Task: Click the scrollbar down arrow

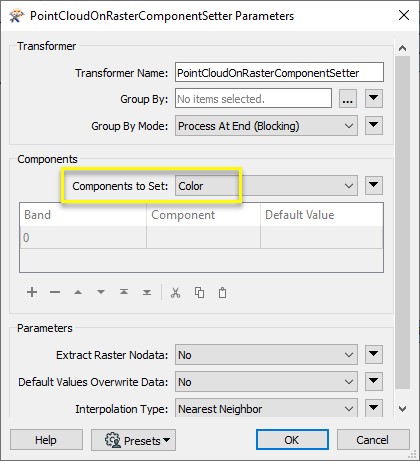Action: point(402,409)
